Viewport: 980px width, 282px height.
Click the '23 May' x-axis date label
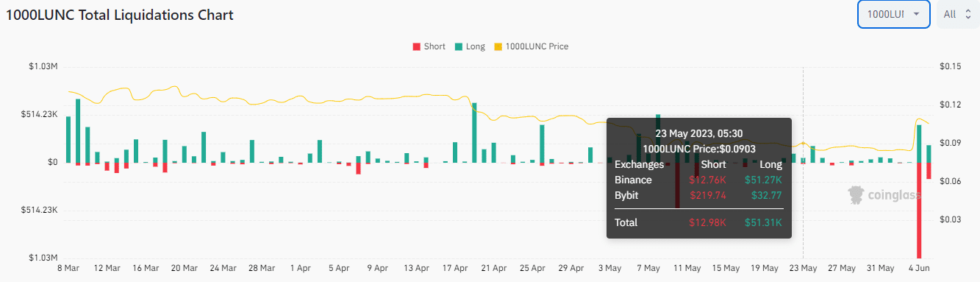(x=803, y=268)
